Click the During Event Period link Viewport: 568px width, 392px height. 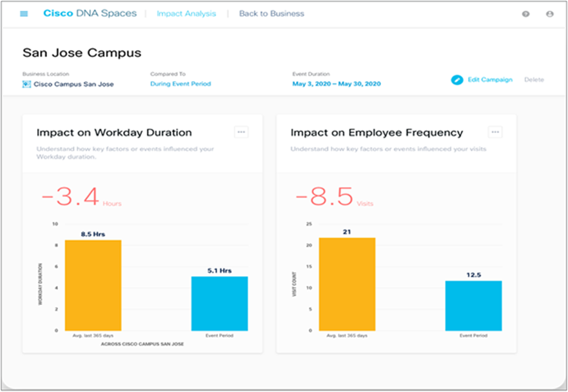click(x=180, y=84)
